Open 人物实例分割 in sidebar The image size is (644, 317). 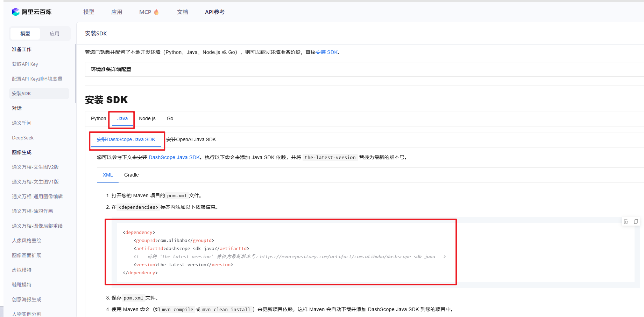[x=27, y=314]
